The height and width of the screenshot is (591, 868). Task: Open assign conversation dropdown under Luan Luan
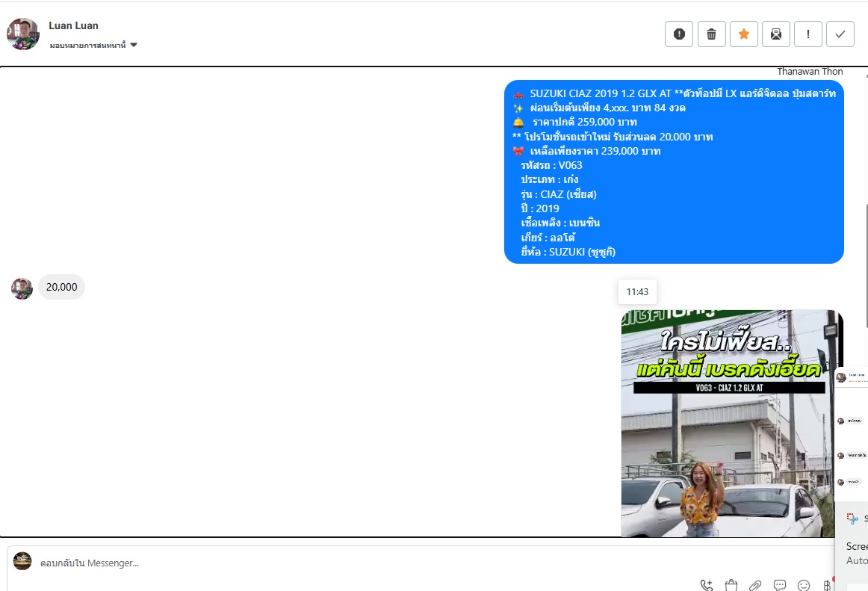[x=93, y=45]
